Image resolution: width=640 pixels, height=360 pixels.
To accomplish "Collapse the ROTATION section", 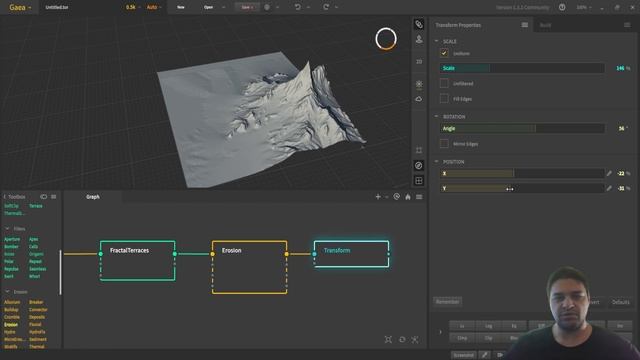I will point(436,116).
